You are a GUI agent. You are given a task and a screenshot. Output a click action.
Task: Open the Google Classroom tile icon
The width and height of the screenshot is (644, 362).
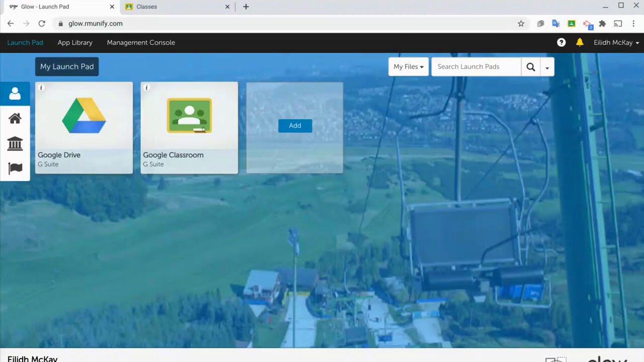coord(189,116)
